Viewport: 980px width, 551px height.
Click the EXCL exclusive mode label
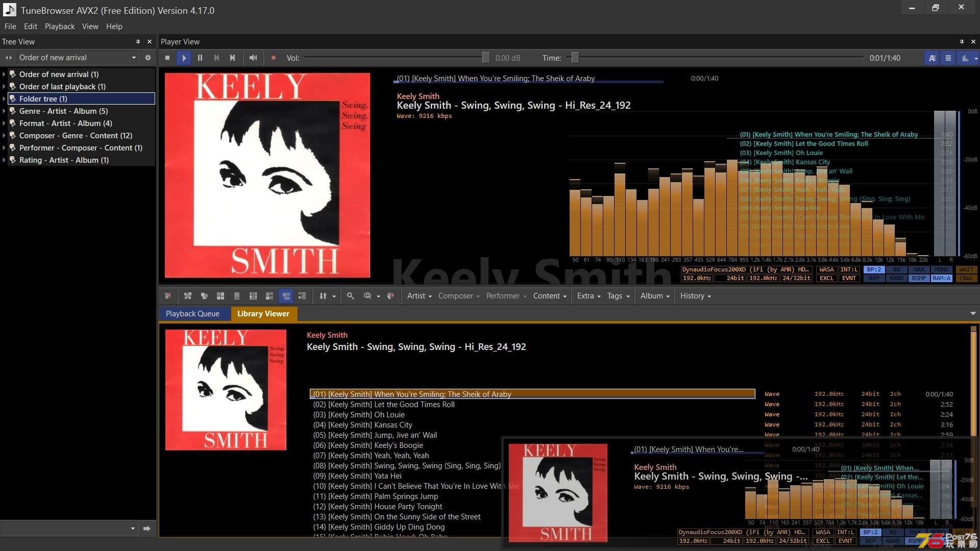[x=826, y=278]
